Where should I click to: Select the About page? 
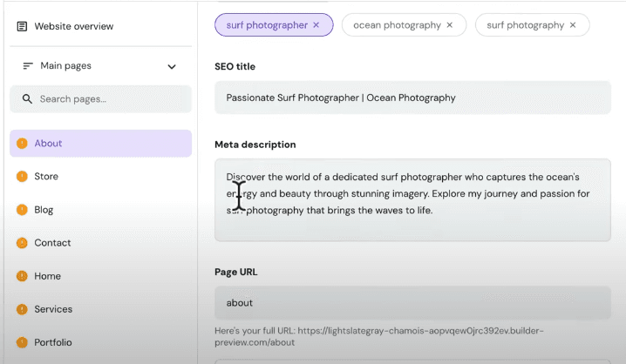click(x=100, y=143)
